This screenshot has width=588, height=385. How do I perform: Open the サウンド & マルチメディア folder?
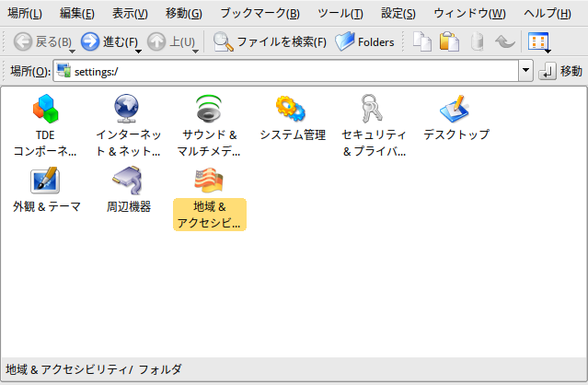209,125
